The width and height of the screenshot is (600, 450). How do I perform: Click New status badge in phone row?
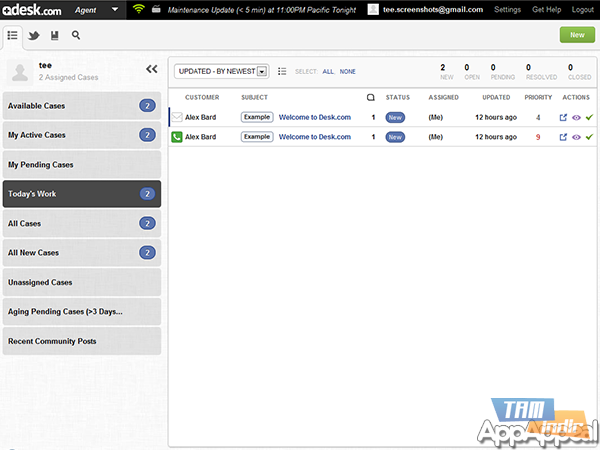coord(395,137)
